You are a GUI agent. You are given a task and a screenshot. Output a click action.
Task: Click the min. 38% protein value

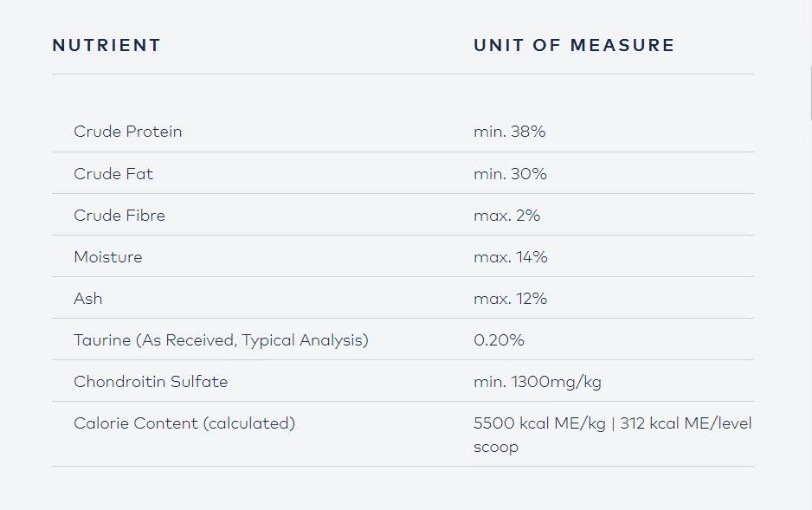point(510,132)
